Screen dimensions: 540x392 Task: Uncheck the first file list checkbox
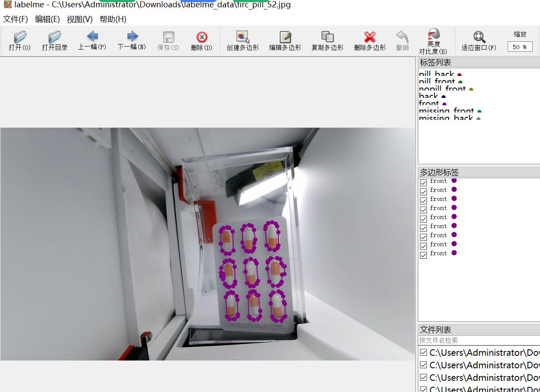coord(423,353)
